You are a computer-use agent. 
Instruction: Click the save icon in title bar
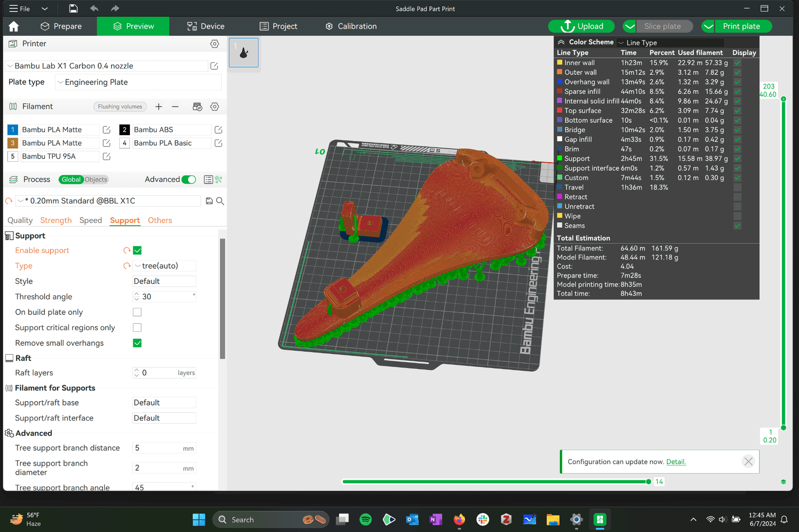click(73, 8)
